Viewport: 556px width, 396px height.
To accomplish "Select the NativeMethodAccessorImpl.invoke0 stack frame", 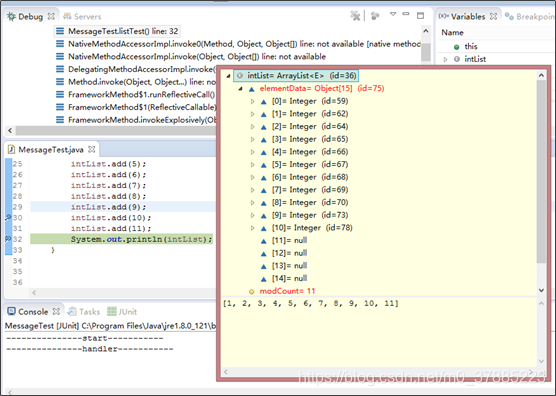I will tap(238, 44).
